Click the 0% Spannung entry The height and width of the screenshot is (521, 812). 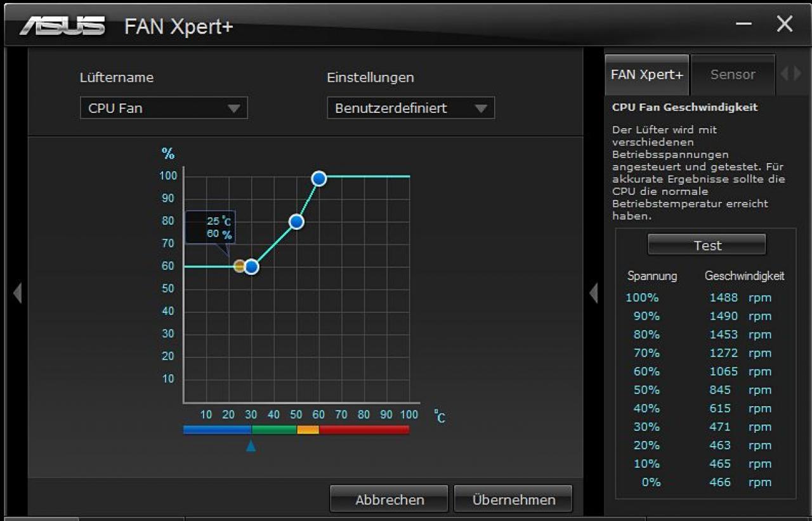[x=651, y=482]
